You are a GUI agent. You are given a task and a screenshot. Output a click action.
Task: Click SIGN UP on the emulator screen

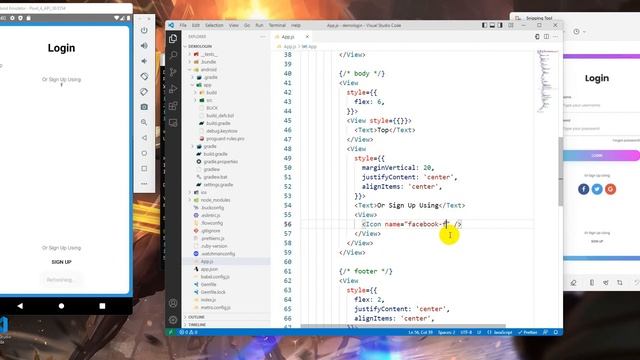coord(62,262)
